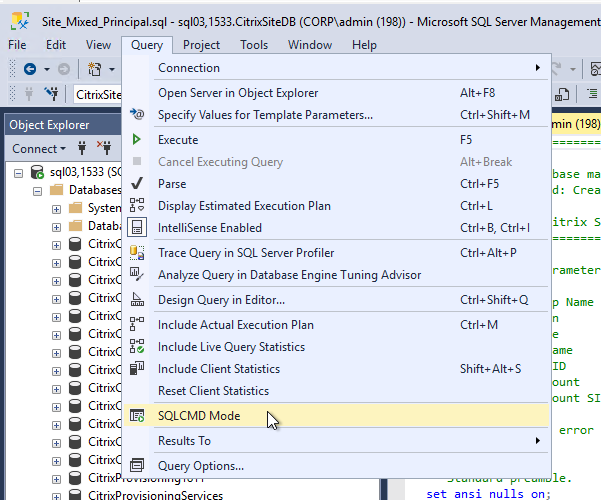
Task: Open the Window menu
Action: [310, 45]
